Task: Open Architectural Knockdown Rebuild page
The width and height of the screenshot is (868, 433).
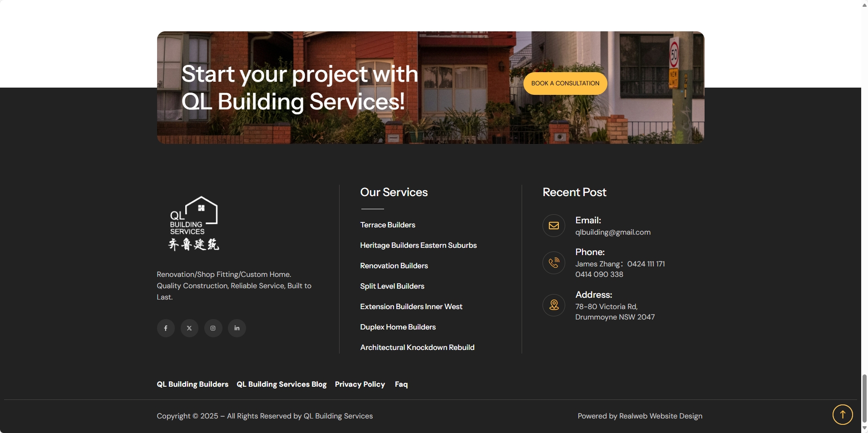Action: click(x=417, y=348)
